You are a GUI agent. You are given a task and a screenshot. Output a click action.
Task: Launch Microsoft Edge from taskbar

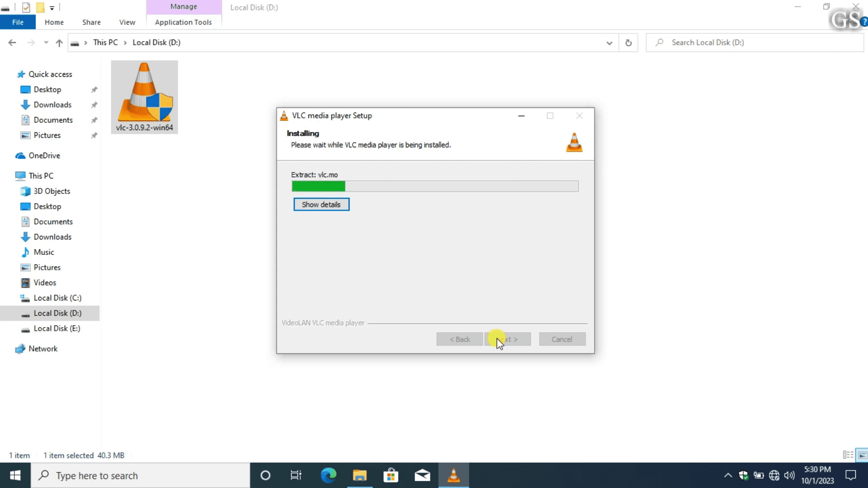coord(329,475)
